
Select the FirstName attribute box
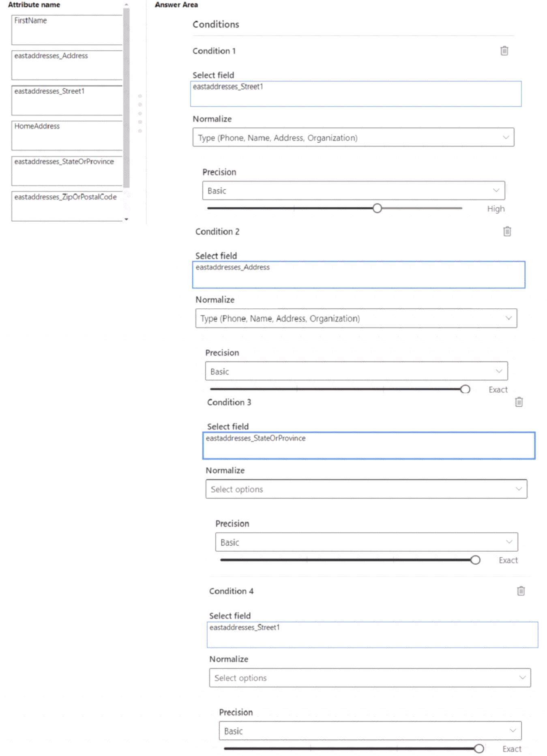coord(67,30)
